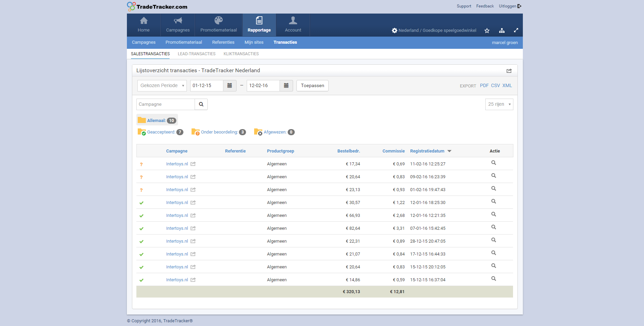Switch to LEAD-TRANSACTIES tab

tap(197, 54)
